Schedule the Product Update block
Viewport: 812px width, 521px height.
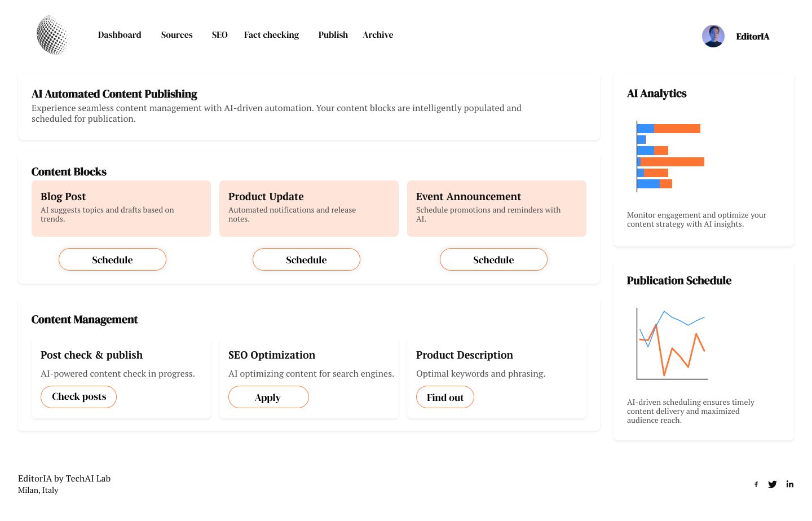306,259
